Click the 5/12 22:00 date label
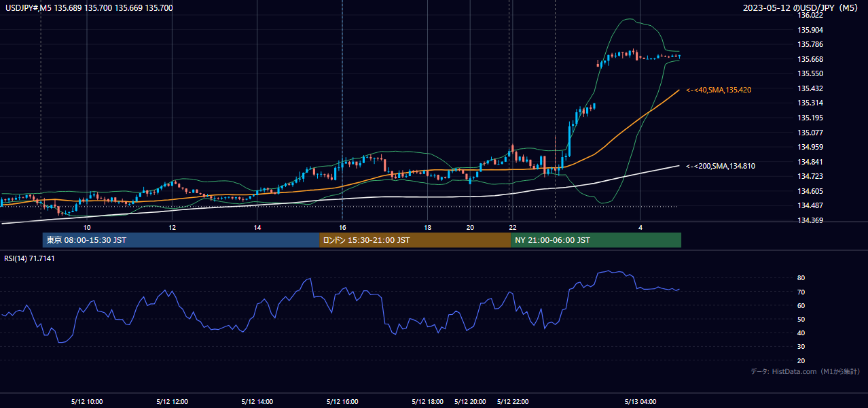 tap(513, 402)
